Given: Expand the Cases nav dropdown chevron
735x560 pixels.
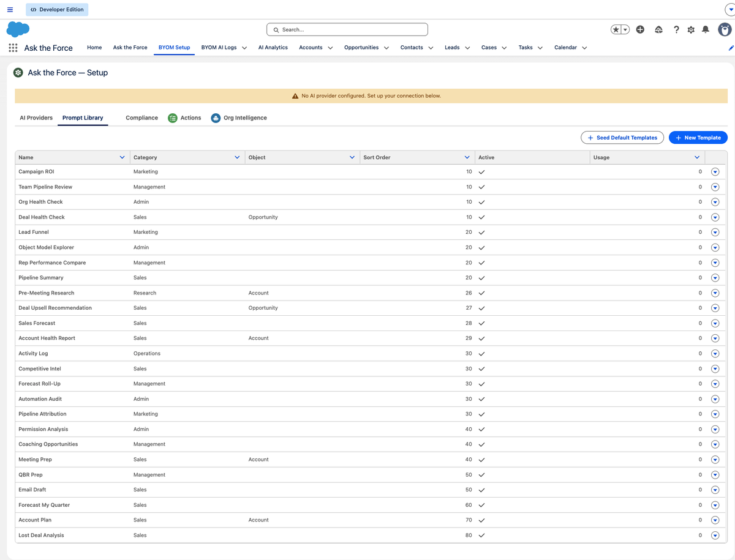Looking at the screenshot, I should 504,48.
